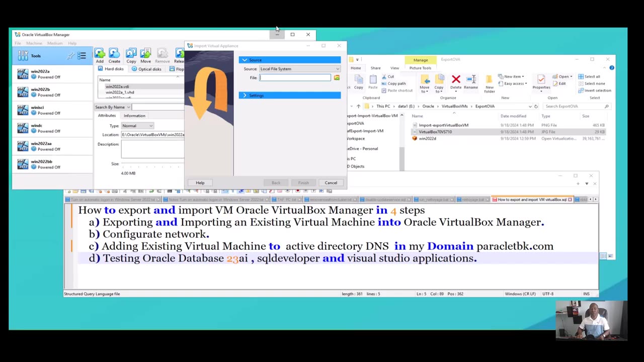The image size is (644, 362).
Task: Open the Share tab in Explorer ribbon
Action: (375, 68)
